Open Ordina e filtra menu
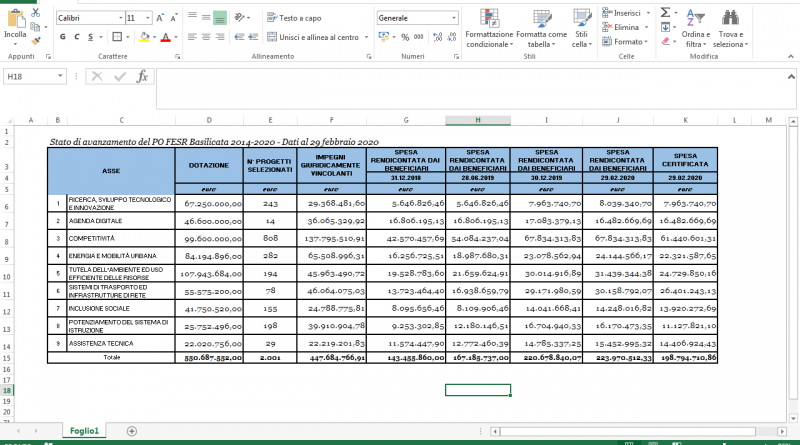 point(695,29)
